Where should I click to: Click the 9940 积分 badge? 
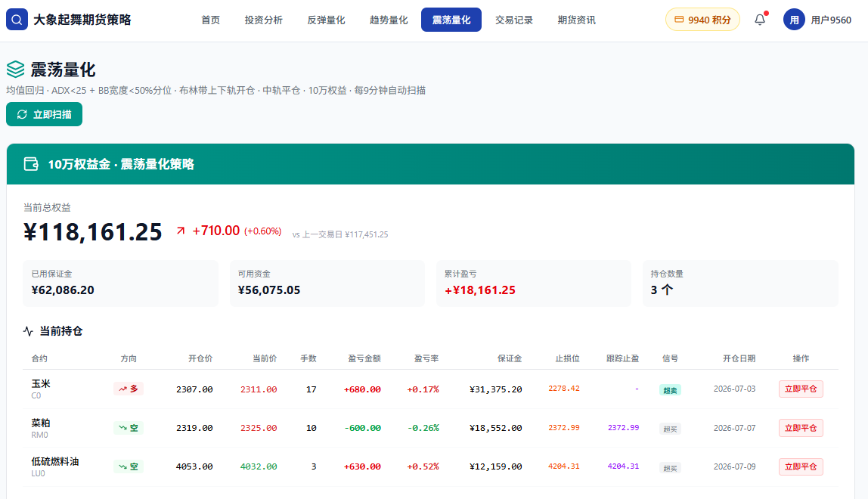702,20
